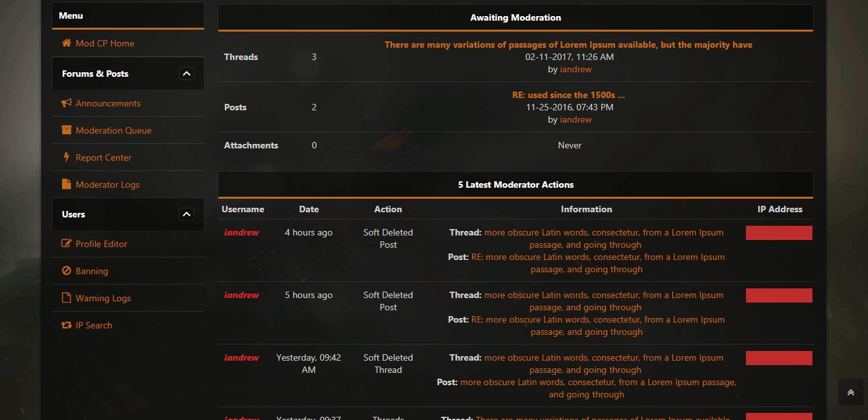Viewport: 868px width, 420px height.
Task: Open the awaiting thread about Lorem Ipsum variations
Action: click(x=568, y=45)
